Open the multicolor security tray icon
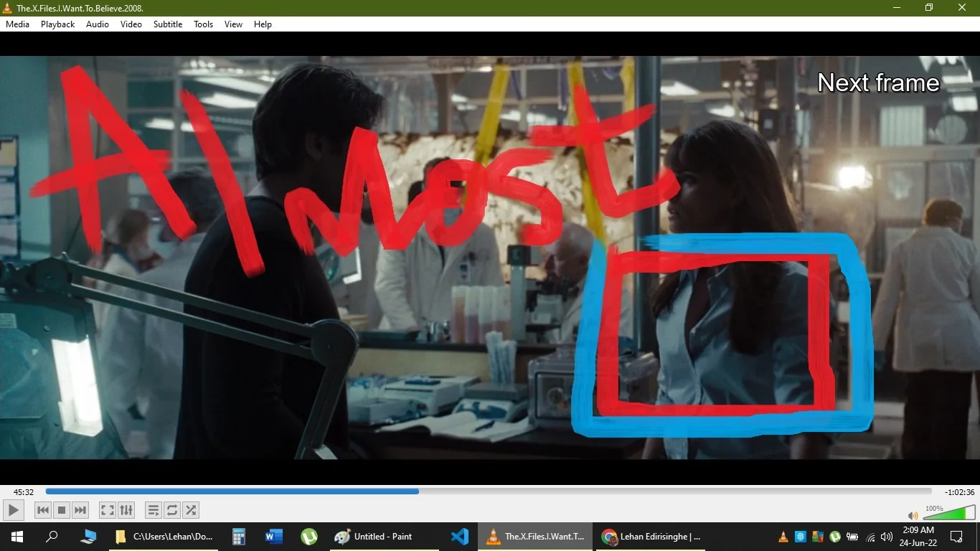The width and height of the screenshot is (980, 551). pos(818,537)
